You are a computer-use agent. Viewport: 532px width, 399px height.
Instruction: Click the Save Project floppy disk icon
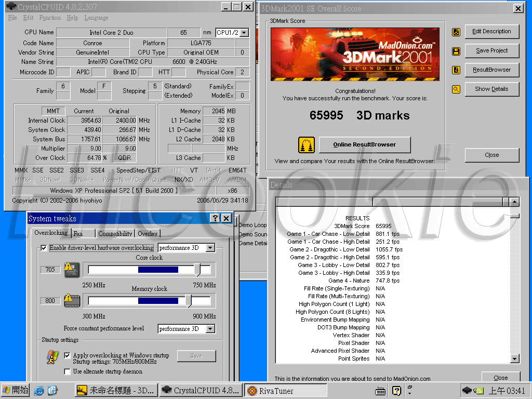456,51
